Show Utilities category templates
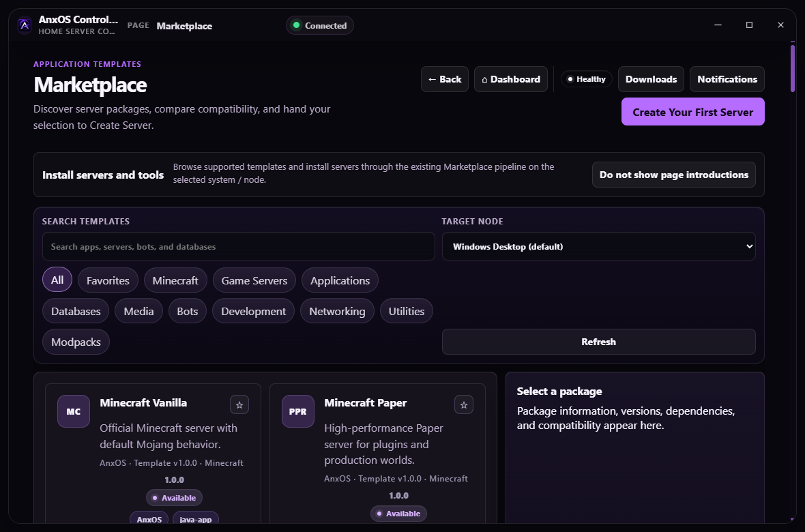The height and width of the screenshot is (532, 805). pyautogui.click(x=407, y=311)
